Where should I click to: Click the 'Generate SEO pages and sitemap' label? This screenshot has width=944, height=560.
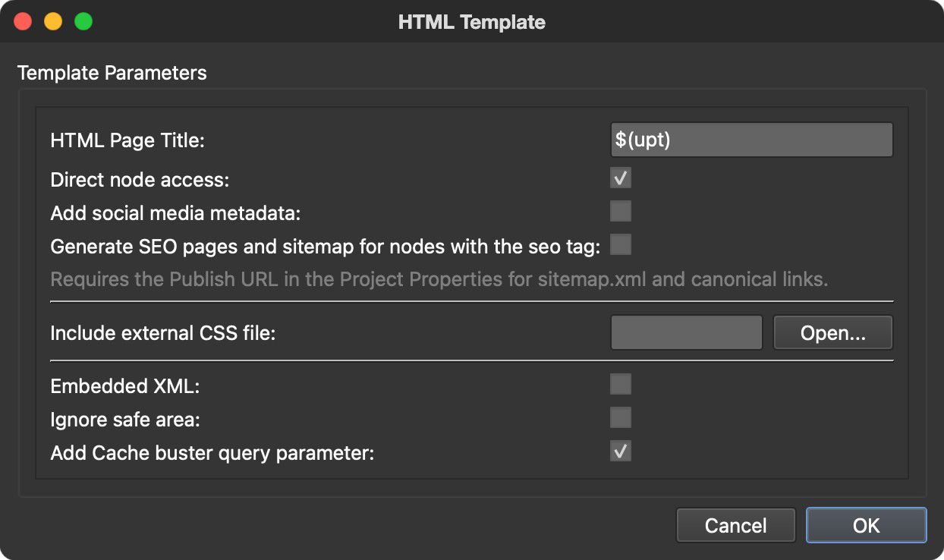[x=326, y=247]
